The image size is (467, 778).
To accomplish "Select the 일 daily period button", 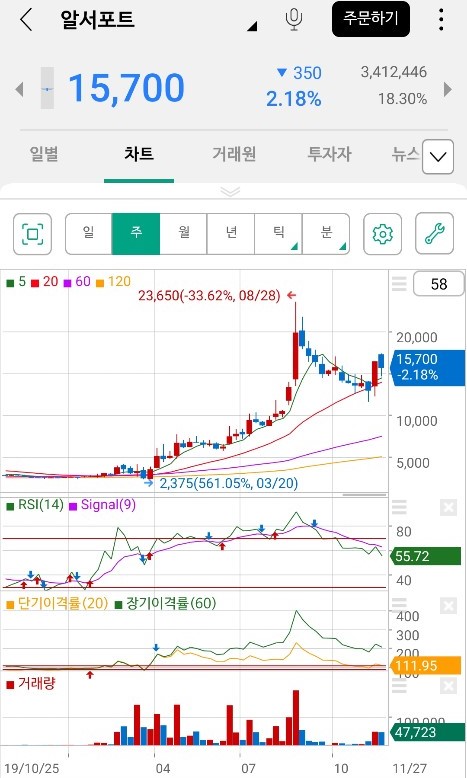I will pyautogui.click(x=88, y=234).
